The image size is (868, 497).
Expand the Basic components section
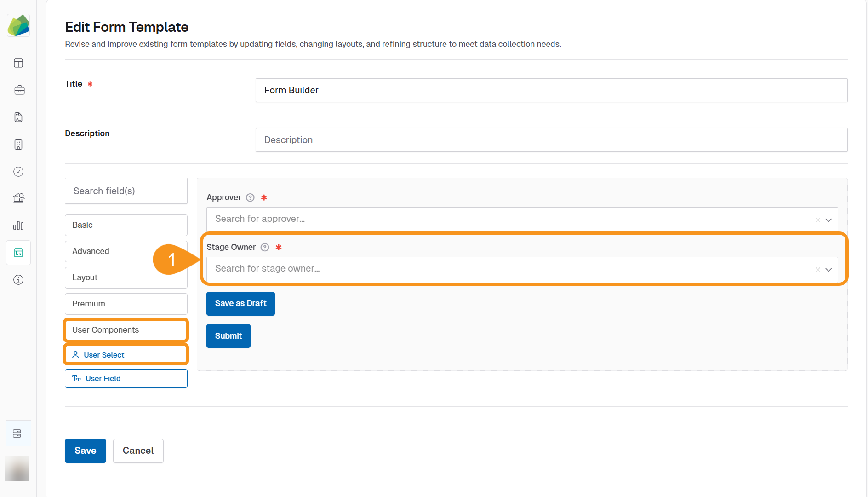[x=126, y=225]
